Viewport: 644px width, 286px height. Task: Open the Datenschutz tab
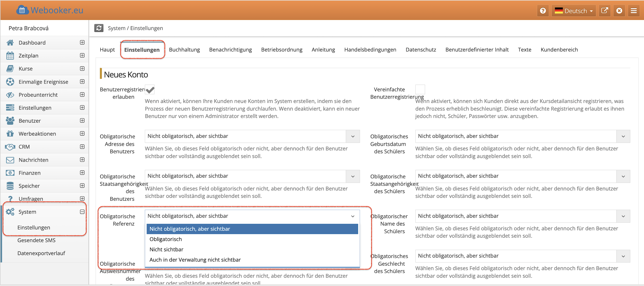(421, 50)
